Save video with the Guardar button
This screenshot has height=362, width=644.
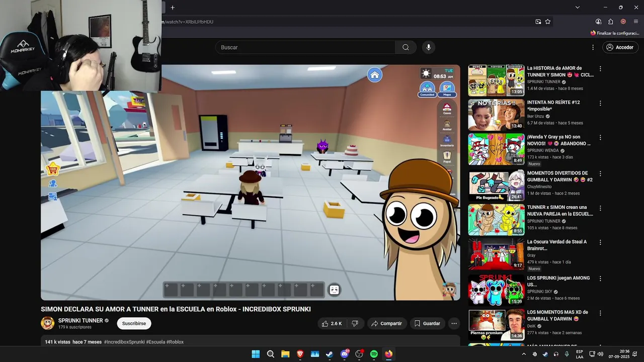pos(428,323)
